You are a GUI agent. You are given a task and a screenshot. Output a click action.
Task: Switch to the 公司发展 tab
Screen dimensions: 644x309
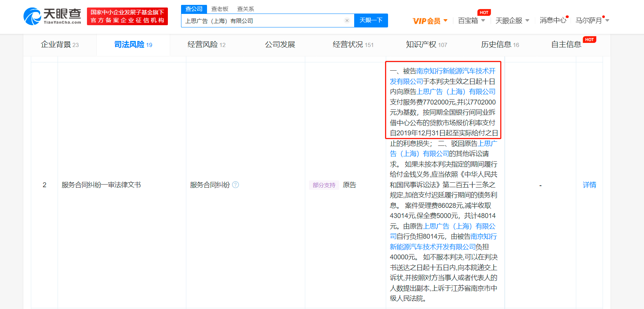(280, 45)
